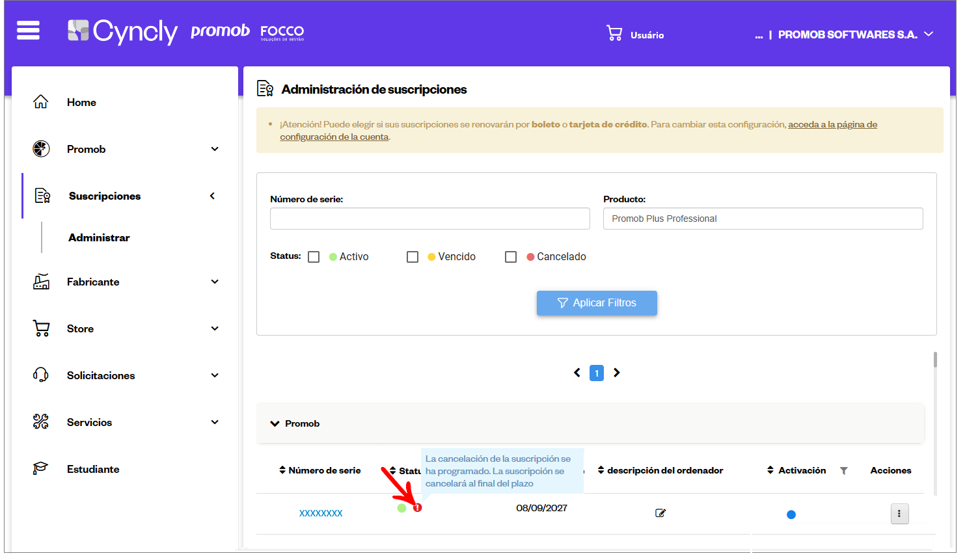The width and height of the screenshot is (965, 560).
Task: Open the hamburger menu
Action: [28, 31]
